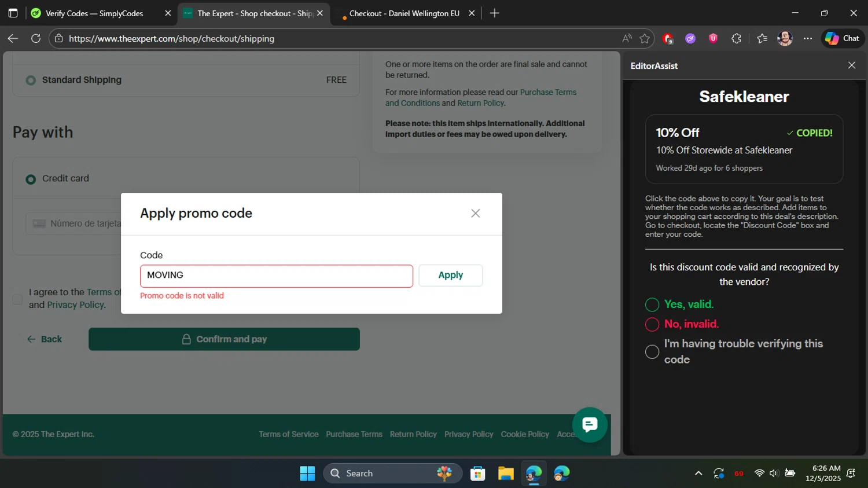The image size is (868, 488).
Task: Close the Verify Codes tab
Action: click(x=168, y=13)
